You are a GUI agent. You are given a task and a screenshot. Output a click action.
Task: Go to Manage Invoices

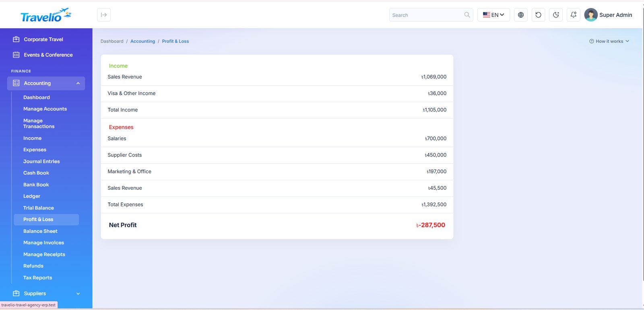click(x=43, y=243)
